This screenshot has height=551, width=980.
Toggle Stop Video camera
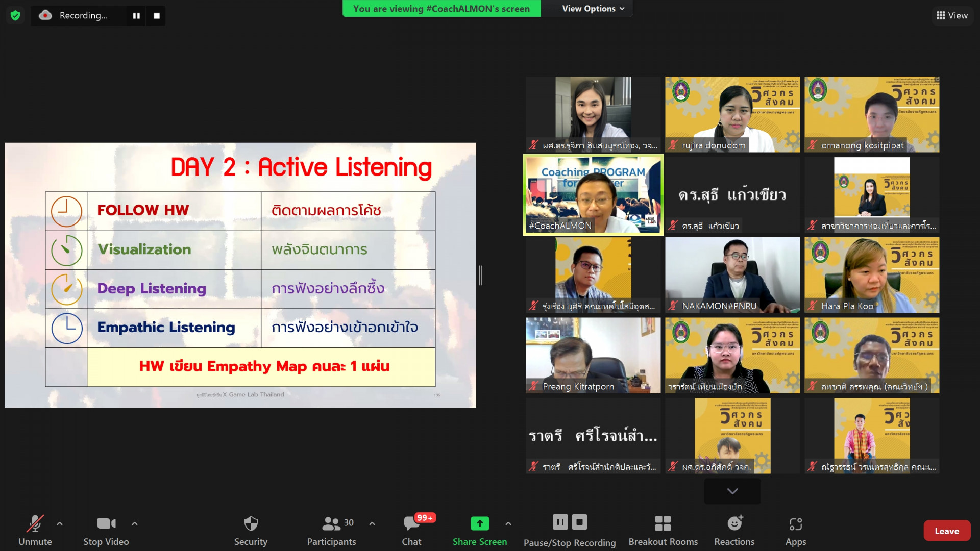tap(106, 524)
